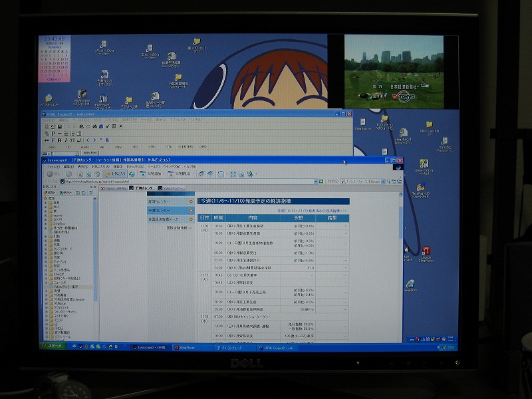Click タブを追加 button in Lunascape toolbar
Screen dimensions: 532x399
(x=152, y=174)
